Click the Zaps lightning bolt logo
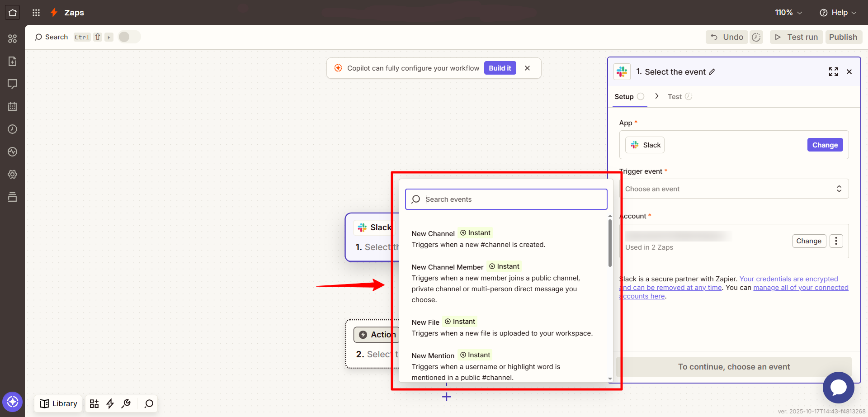868x417 pixels. [x=54, y=13]
